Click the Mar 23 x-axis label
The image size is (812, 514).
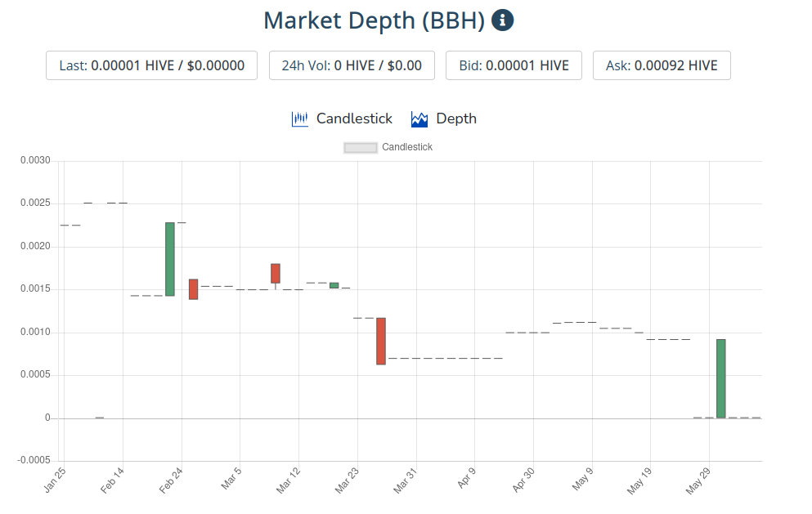(347, 480)
